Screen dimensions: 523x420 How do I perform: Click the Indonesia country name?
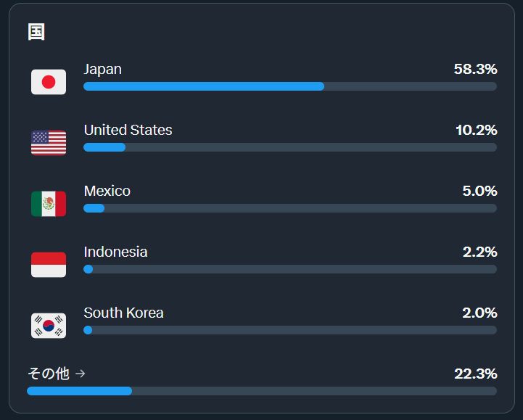115,252
